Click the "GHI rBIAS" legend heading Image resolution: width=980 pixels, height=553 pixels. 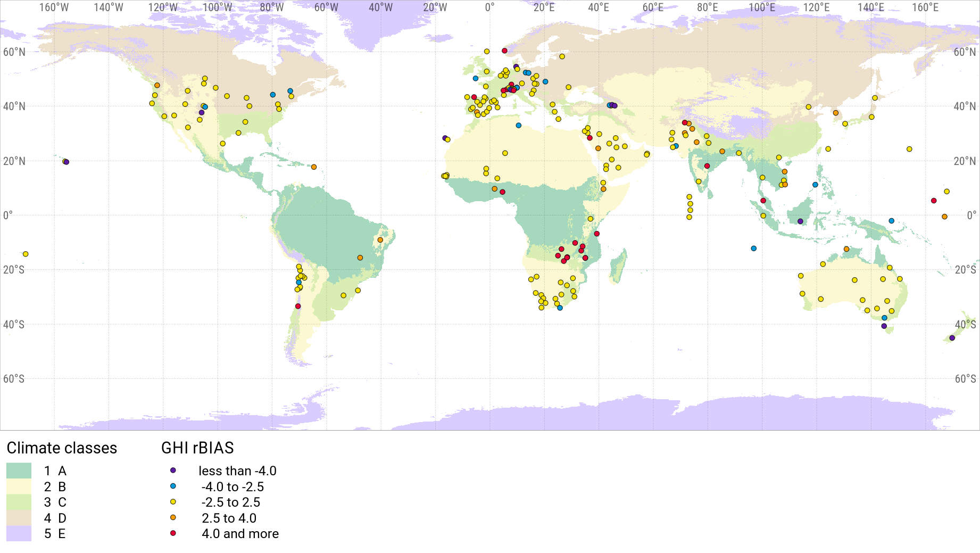coord(199,448)
